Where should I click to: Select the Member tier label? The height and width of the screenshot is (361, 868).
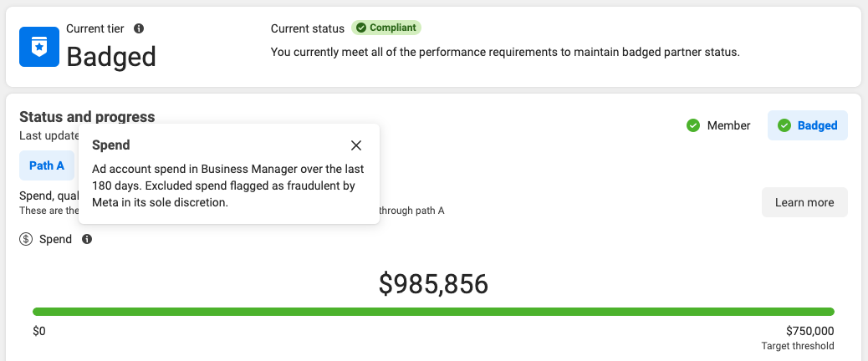click(x=728, y=125)
